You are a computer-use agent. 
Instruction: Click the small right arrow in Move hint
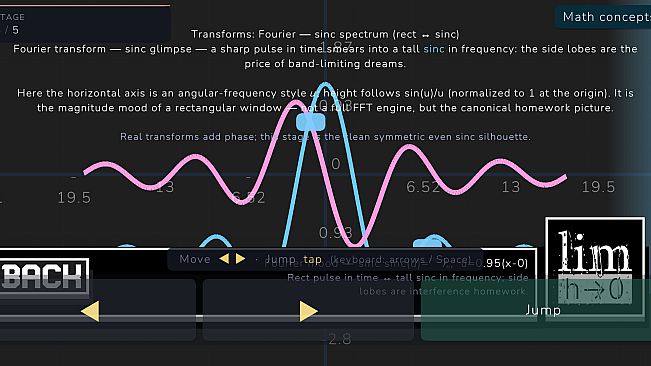tap(240, 259)
